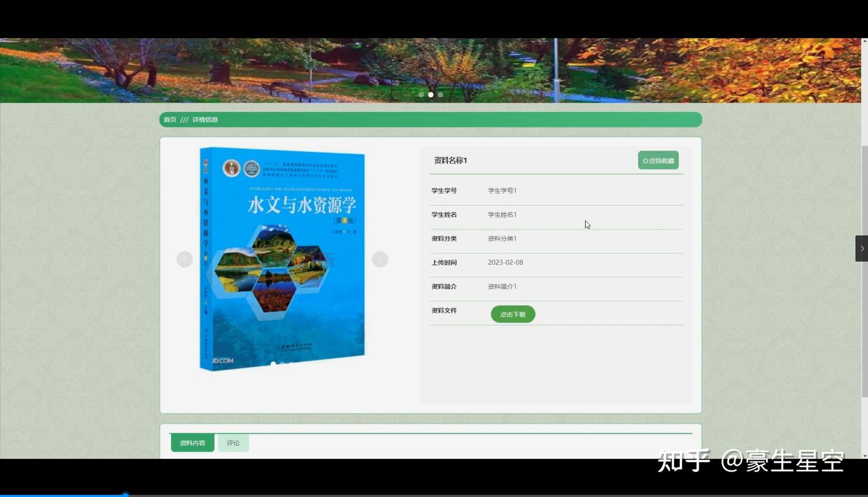Image resolution: width=868 pixels, height=497 pixels.
Task: Switch to the 评论 tab
Action: point(233,443)
